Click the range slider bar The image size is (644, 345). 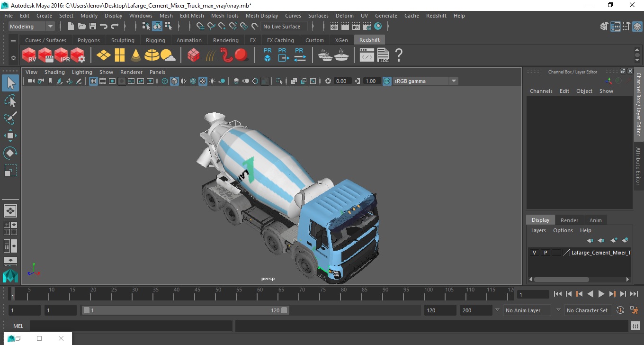[x=185, y=310]
